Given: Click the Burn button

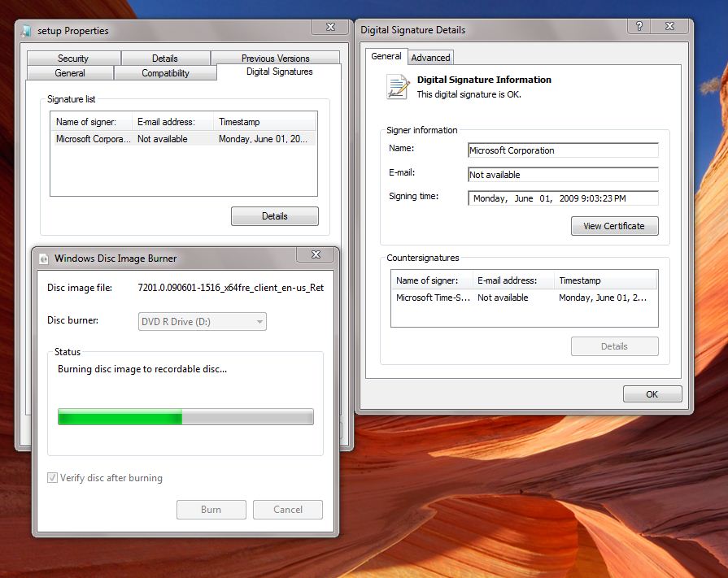Looking at the screenshot, I should [211, 510].
